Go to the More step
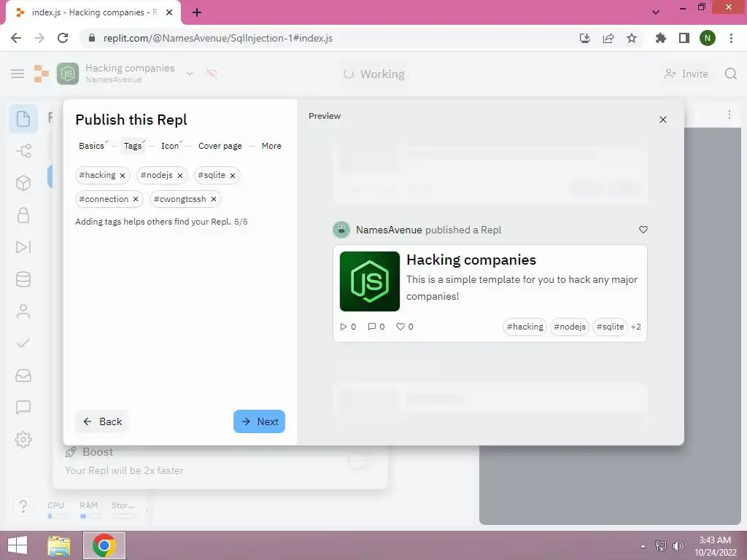This screenshot has height=560, width=747. [271, 146]
